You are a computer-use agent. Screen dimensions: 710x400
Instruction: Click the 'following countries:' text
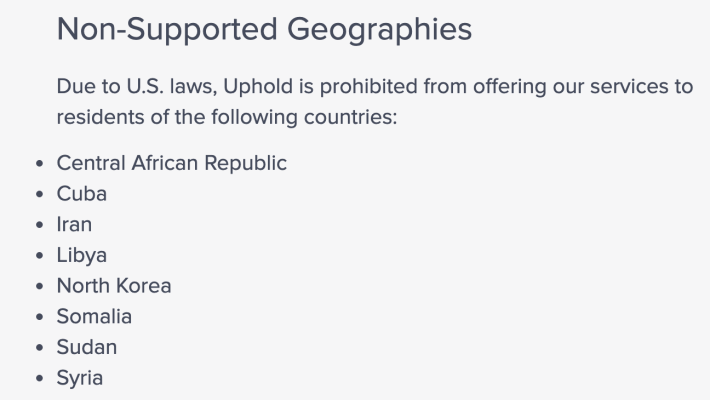point(304,117)
